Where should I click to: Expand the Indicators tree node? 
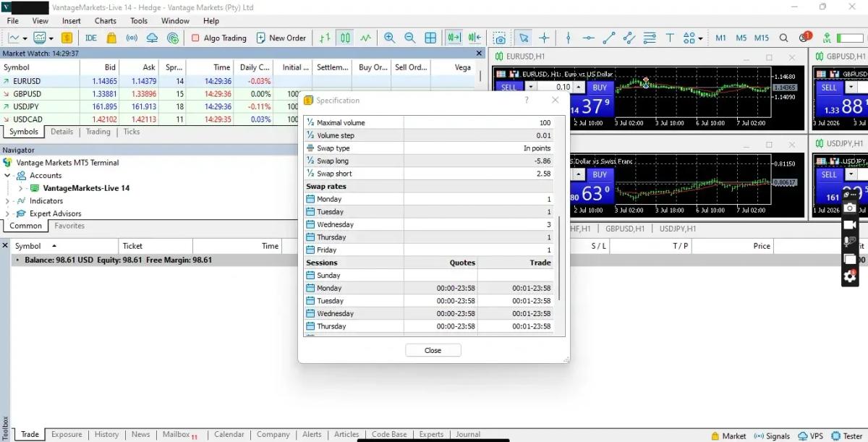pos(7,201)
